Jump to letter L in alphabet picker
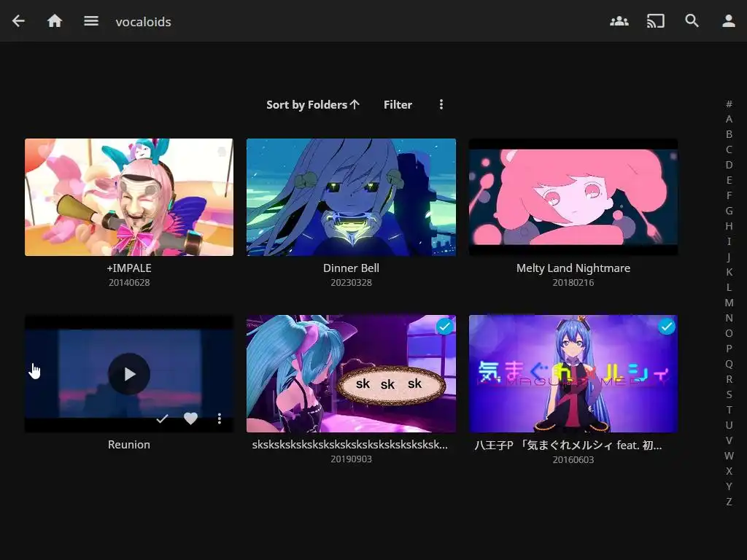The image size is (747, 560). 729,287
